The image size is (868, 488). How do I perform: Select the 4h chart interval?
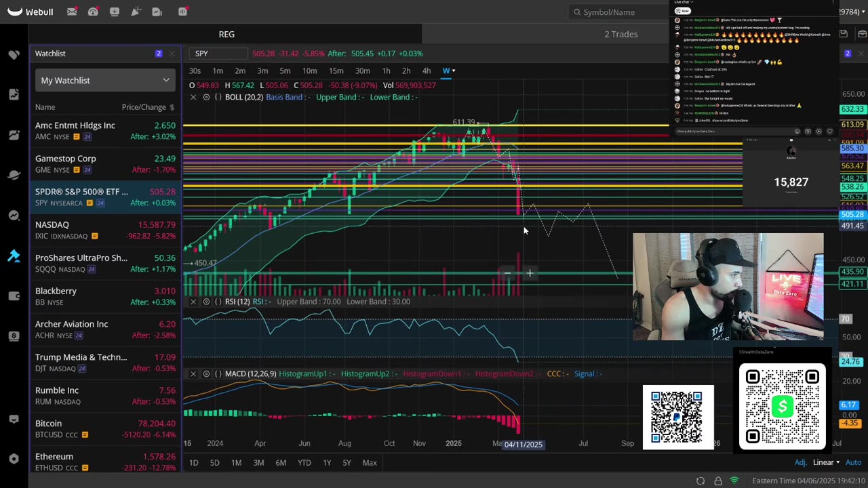point(427,70)
